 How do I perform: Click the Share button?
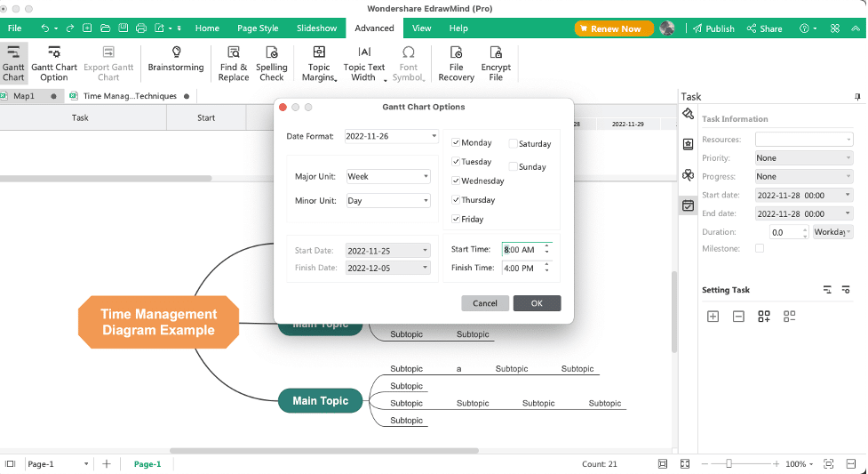tap(764, 28)
